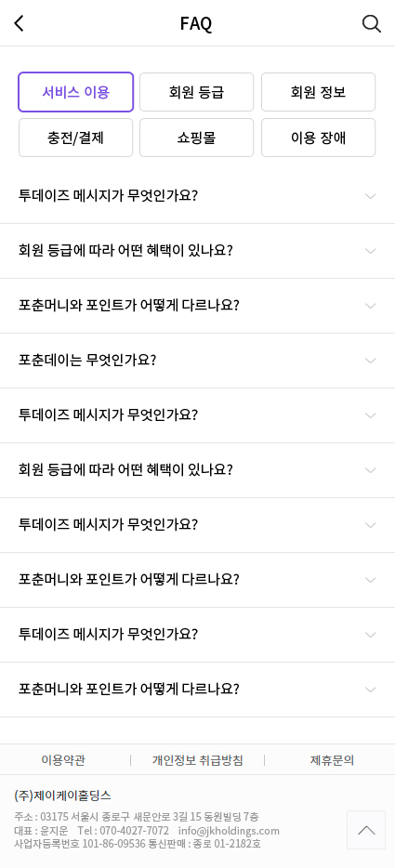The image size is (395, 868).
Task: Tap the scroll-to-top arrow button
Action: point(366,830)
